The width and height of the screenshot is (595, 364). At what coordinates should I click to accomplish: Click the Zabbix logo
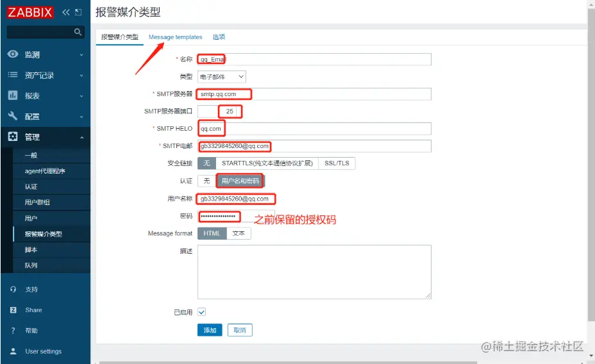[29, 12]
